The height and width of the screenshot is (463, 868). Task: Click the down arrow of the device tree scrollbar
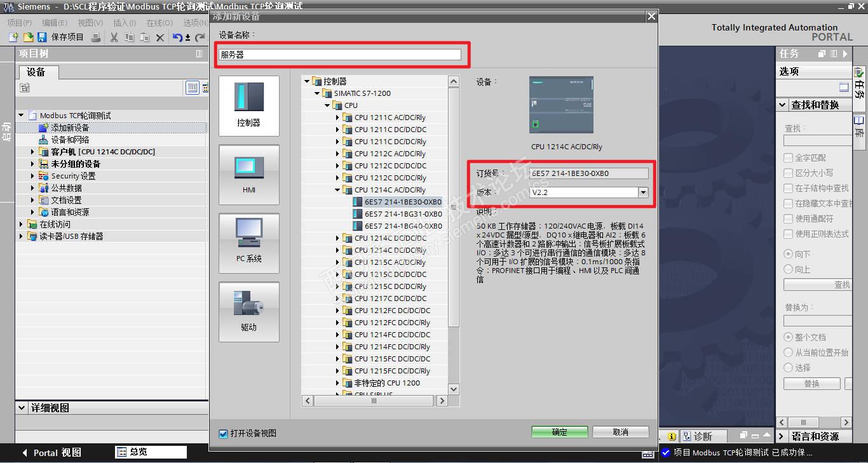click(453, 389)
